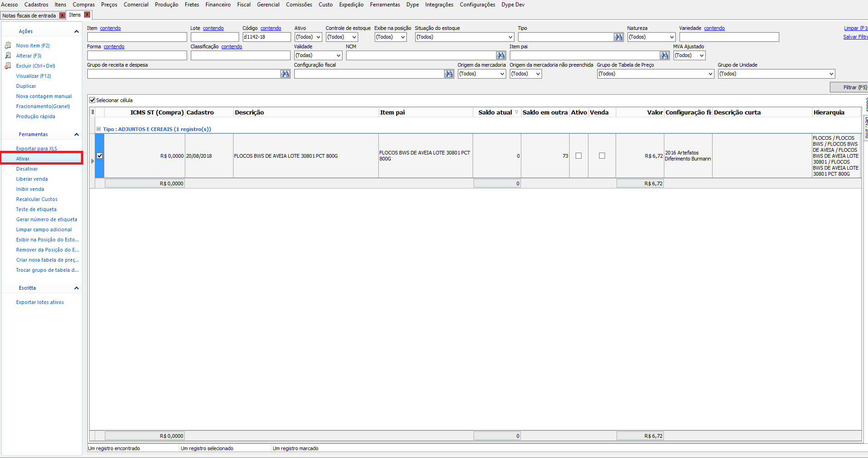The image size is (868, 458).
Task: Click the Limpar filter link
Action: [856, 28]
